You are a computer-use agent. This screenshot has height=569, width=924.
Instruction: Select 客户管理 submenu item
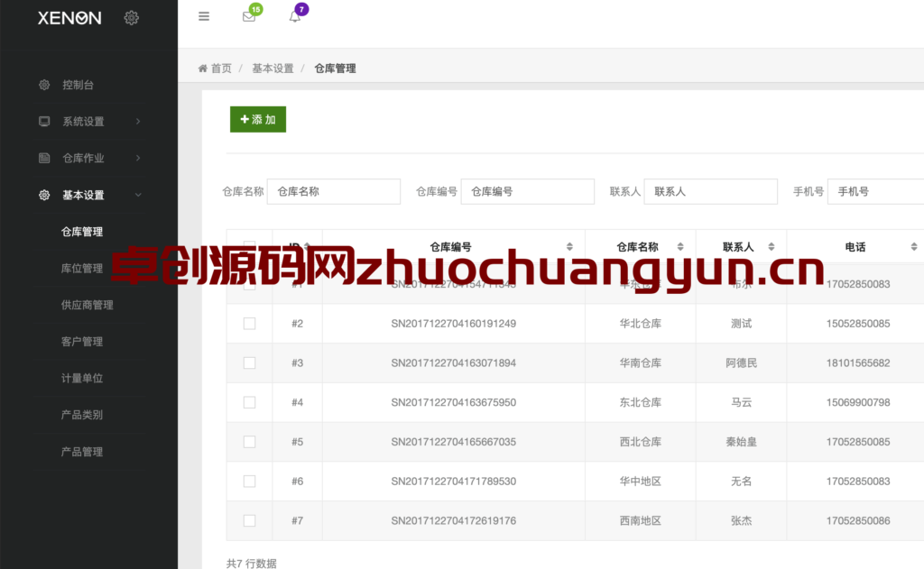82,342
